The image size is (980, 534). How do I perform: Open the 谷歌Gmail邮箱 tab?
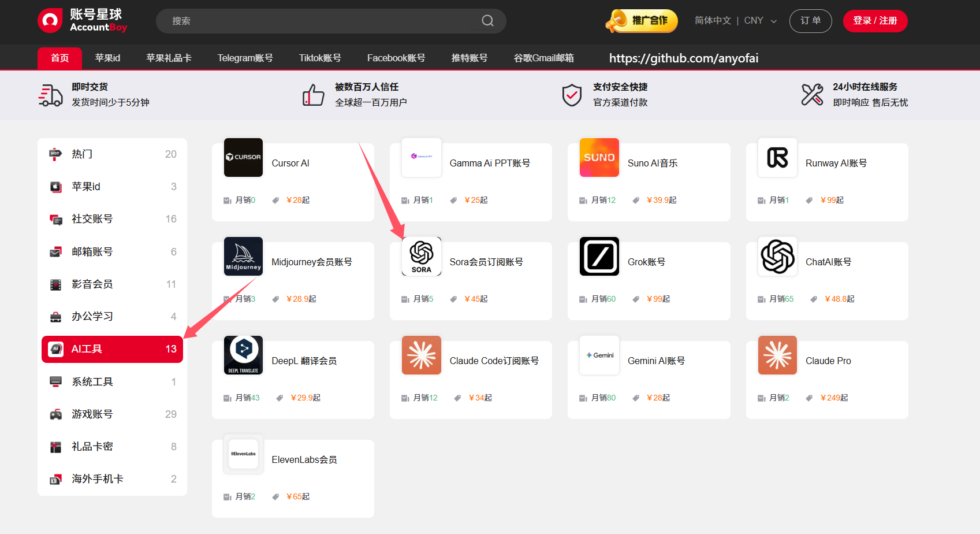coord(543,57)
